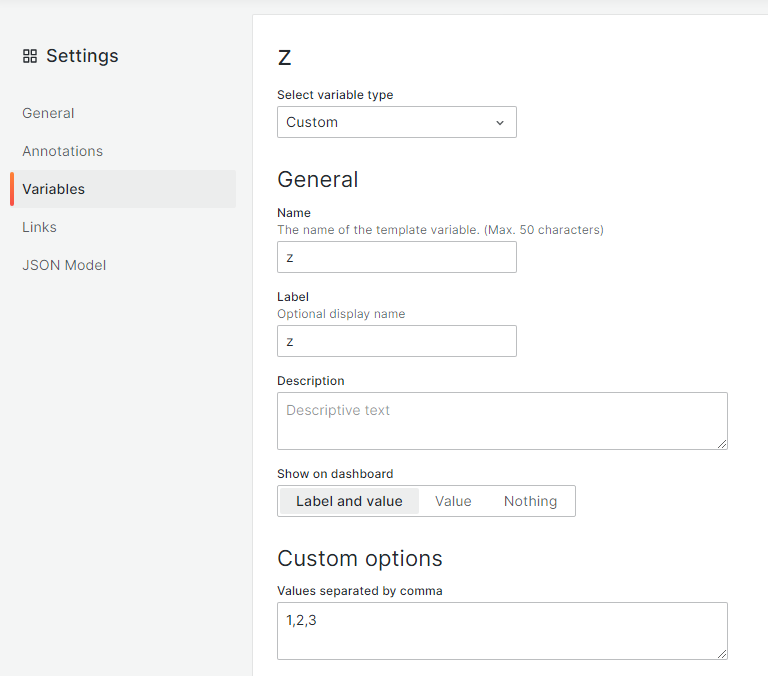The width and height of the screenshot is (768, 676).
Task: Focus the Label input field
Action: pyautogui.click(x=396, y=341)
